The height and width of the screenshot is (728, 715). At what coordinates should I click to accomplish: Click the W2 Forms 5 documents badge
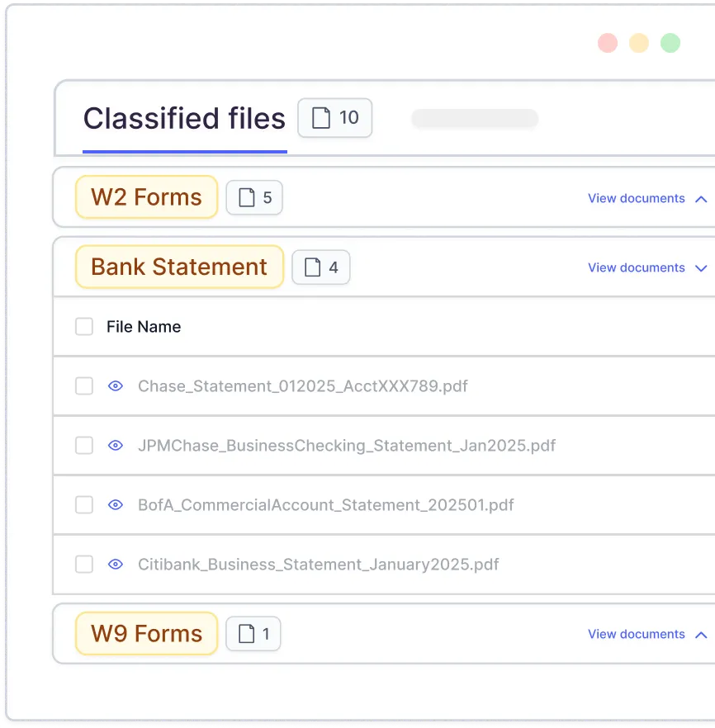pyautogui.click(x=254, y=197)
